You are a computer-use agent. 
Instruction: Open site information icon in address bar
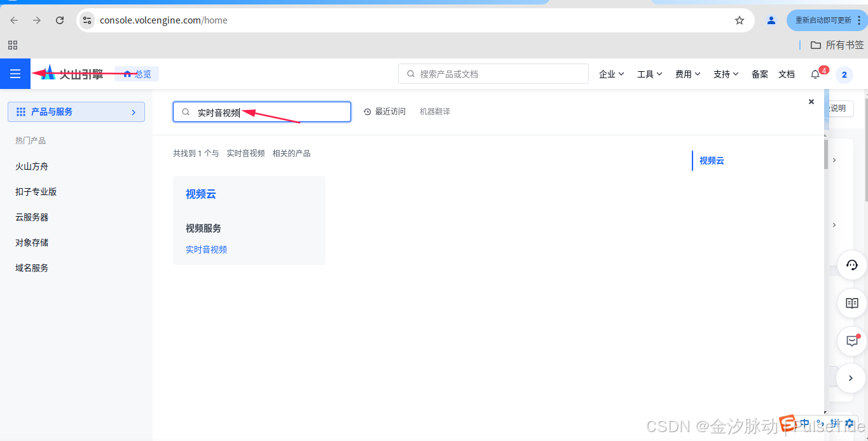[x=87, y=20]
